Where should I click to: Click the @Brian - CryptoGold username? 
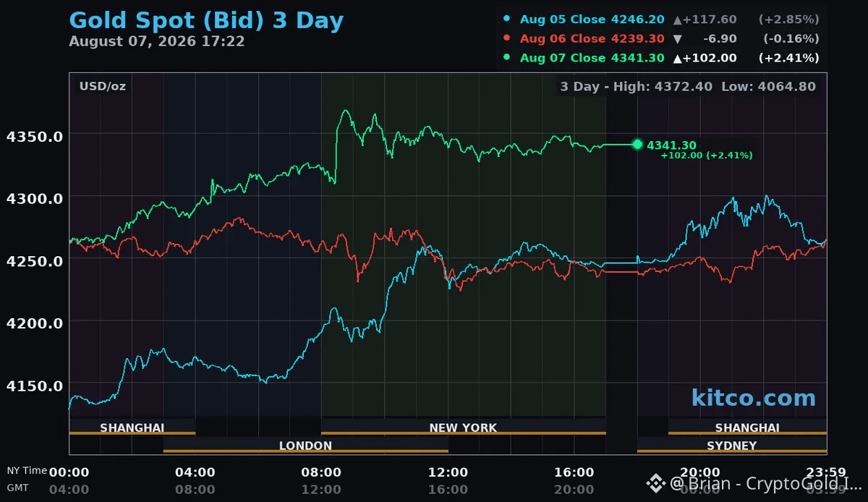[765, 483]
